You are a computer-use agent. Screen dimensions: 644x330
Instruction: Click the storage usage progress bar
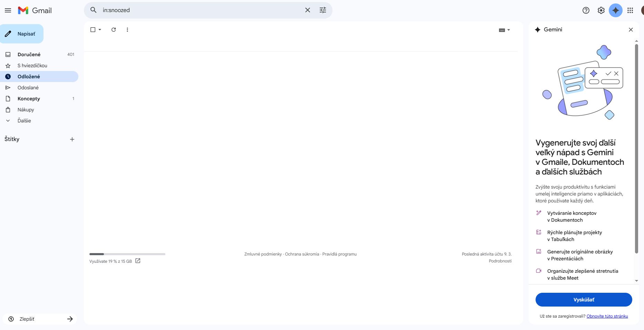point(127,254)
